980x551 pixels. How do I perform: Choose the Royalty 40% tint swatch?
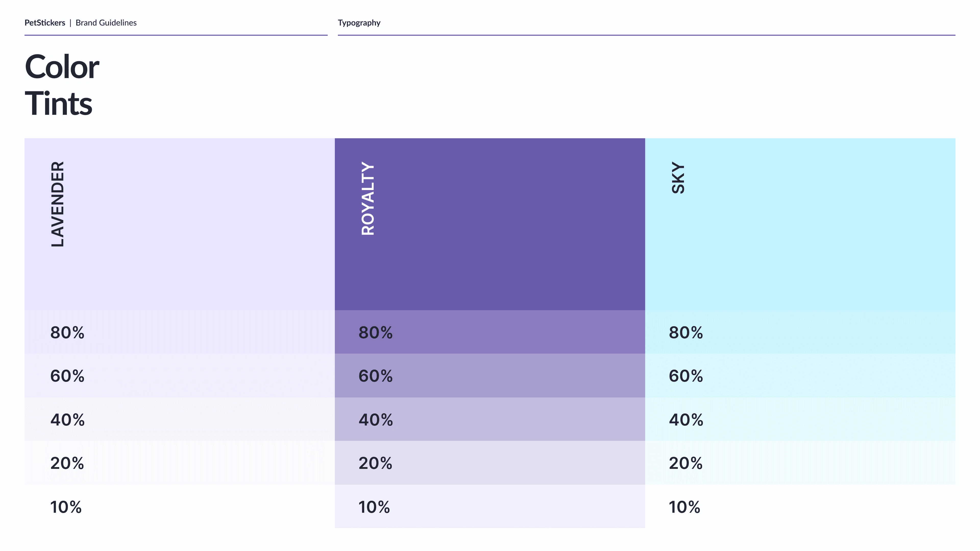(490, 419)
